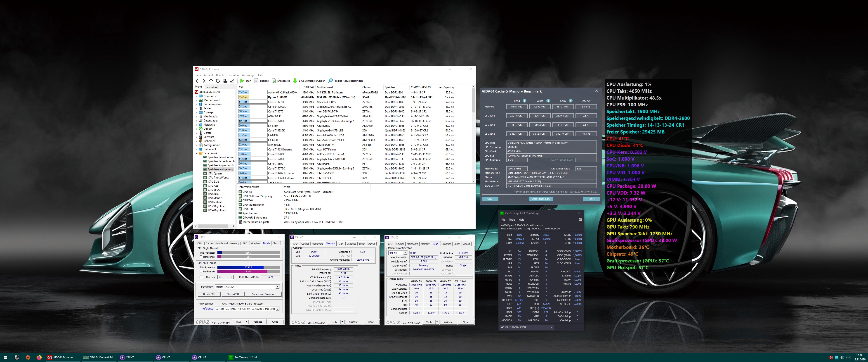Click the Firefox icon in taskbar

[x=39, y=357]
